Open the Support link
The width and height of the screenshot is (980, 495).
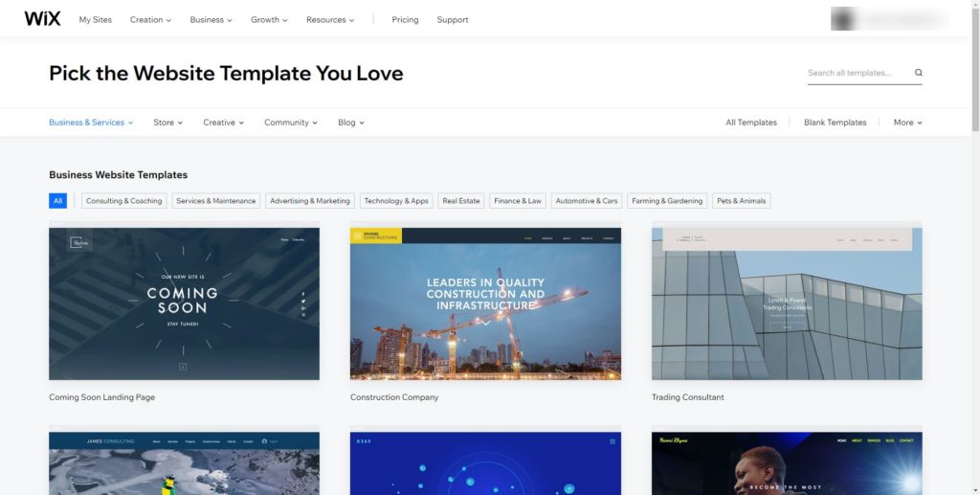[453, 20]
